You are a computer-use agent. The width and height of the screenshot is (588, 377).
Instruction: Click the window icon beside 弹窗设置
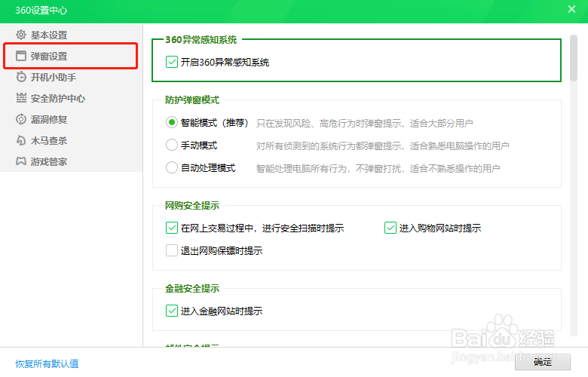click(x=21, y=56)
